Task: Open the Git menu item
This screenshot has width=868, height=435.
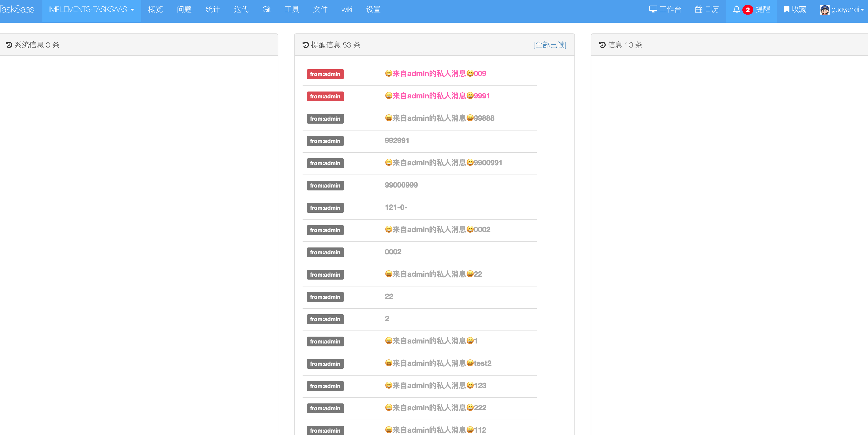Action: 266,10
